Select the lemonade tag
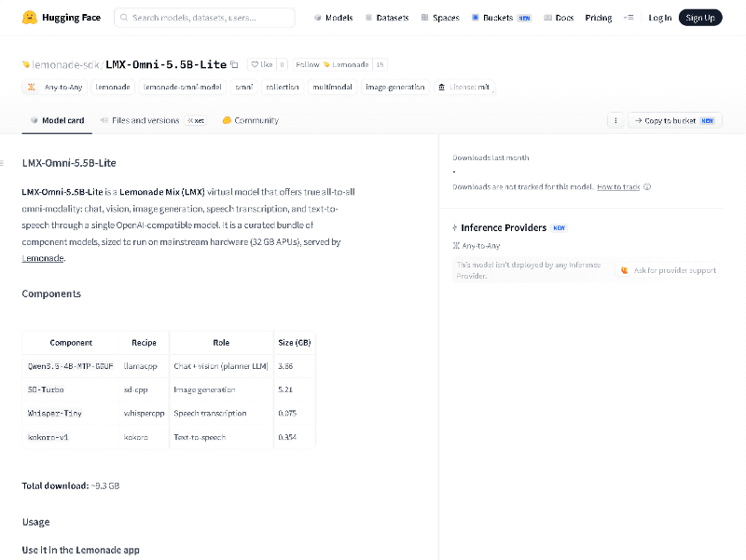 (x=113, y=87)
